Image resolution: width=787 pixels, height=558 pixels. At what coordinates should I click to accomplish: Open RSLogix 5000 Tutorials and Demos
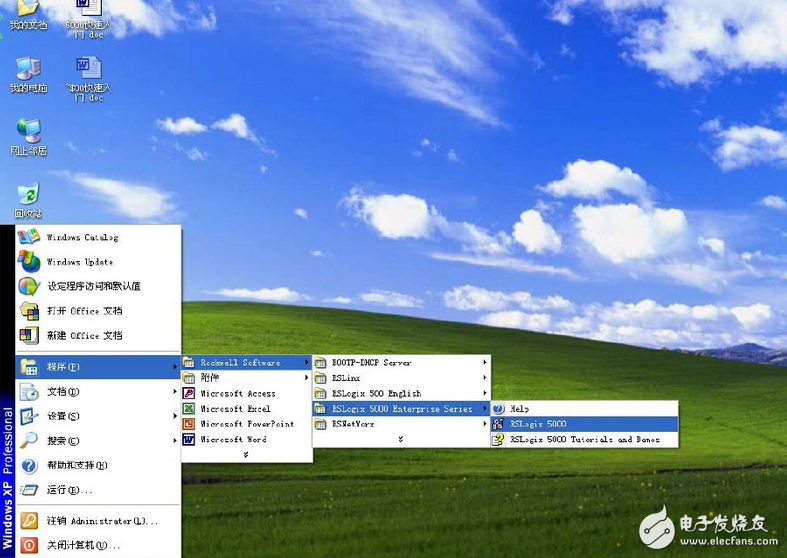584,439
